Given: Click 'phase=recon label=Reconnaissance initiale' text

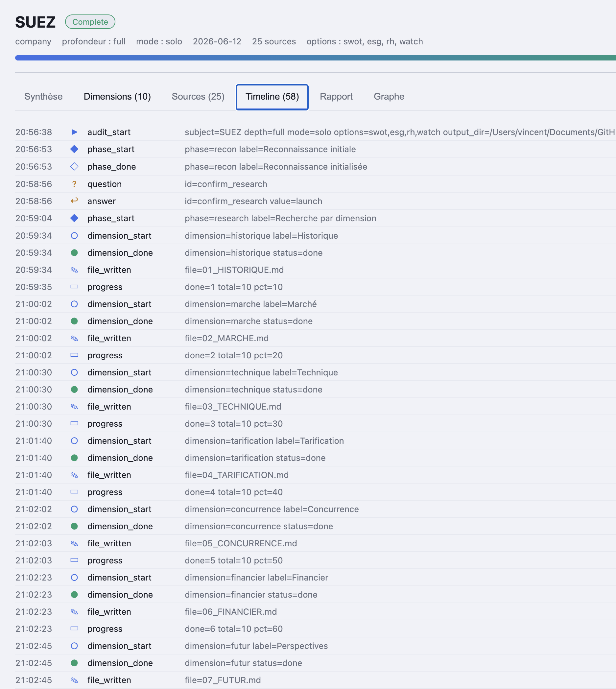Looking at the screenshot, I should click(270, 149).
